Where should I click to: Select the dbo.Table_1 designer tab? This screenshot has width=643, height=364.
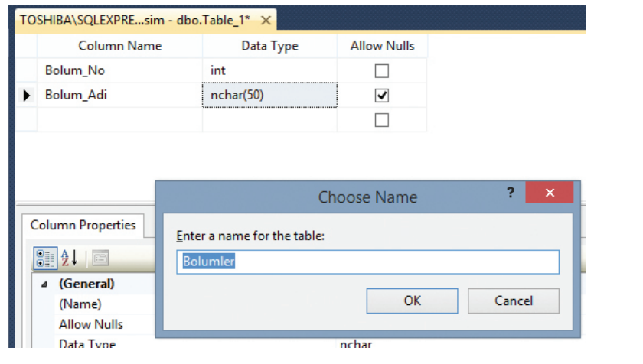pos(138,21)
